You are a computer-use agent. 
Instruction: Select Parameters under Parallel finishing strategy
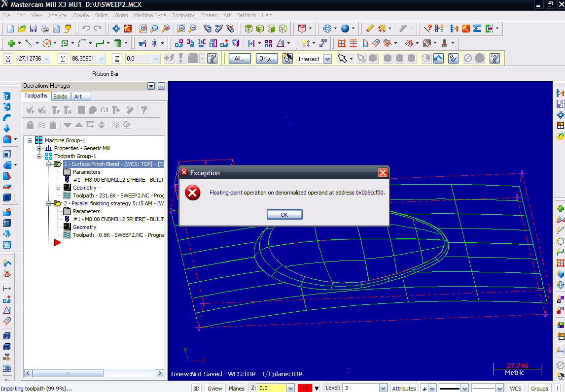[86, 211]
